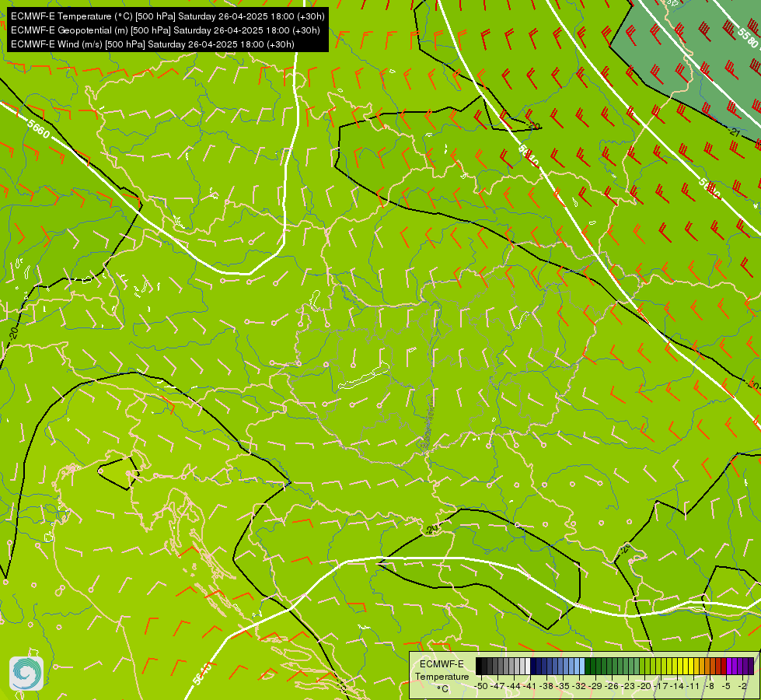Click the legend tick label -38

point(546,687)
